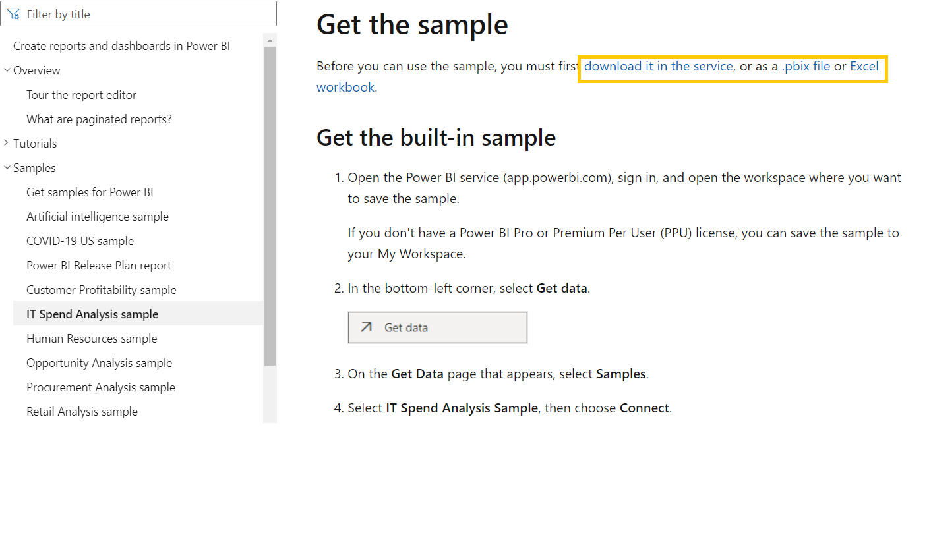The image size is (929, 560).
Task: Click the Samples label in sidebar
Action: point(34,168)
